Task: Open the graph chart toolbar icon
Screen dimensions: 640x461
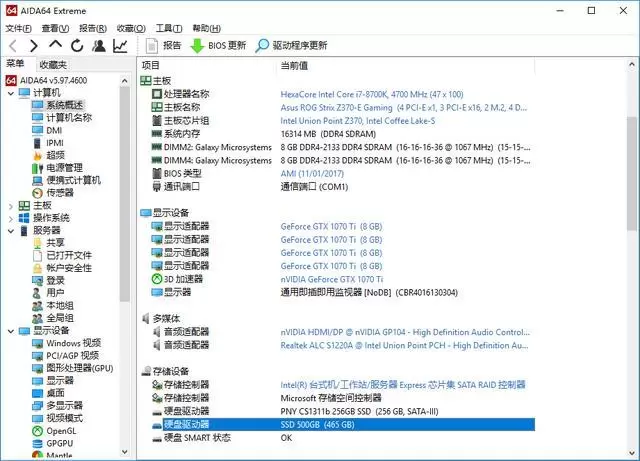Action: click(x=121, y=45)
